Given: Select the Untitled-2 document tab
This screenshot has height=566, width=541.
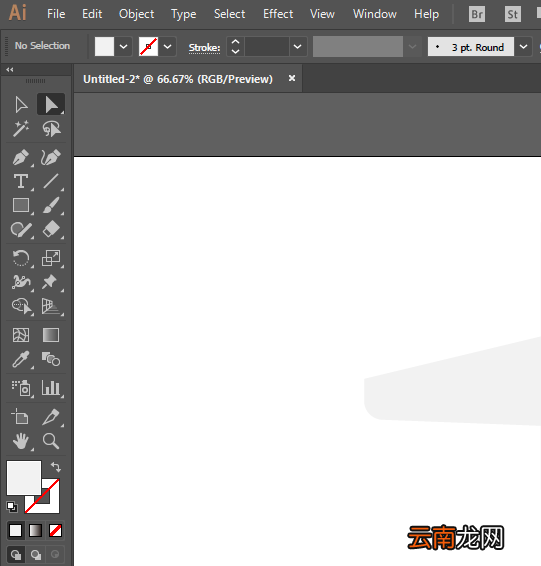Looking at the screenshot, I should click(x=178, y=79).
